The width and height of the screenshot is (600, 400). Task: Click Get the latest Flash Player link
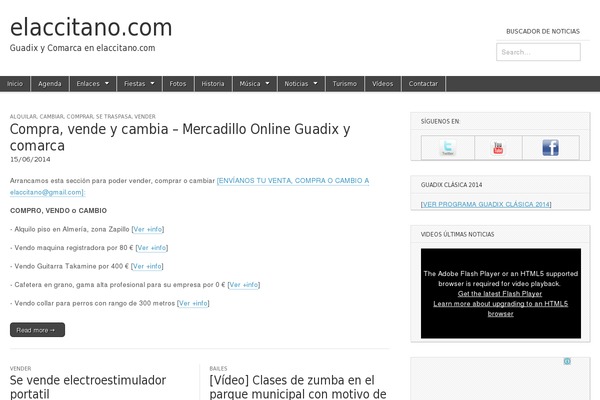(x=500, y=294)
